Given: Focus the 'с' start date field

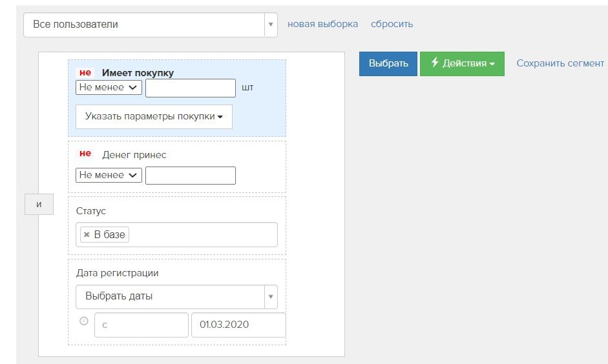Looking at the screenshot, I should pyautogui.click(x=141, y=325).
